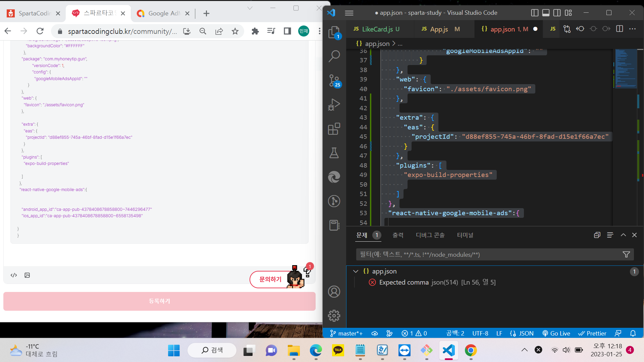
Task: Maximize the panel size with the chevron
Action: [x=623, y=235]
